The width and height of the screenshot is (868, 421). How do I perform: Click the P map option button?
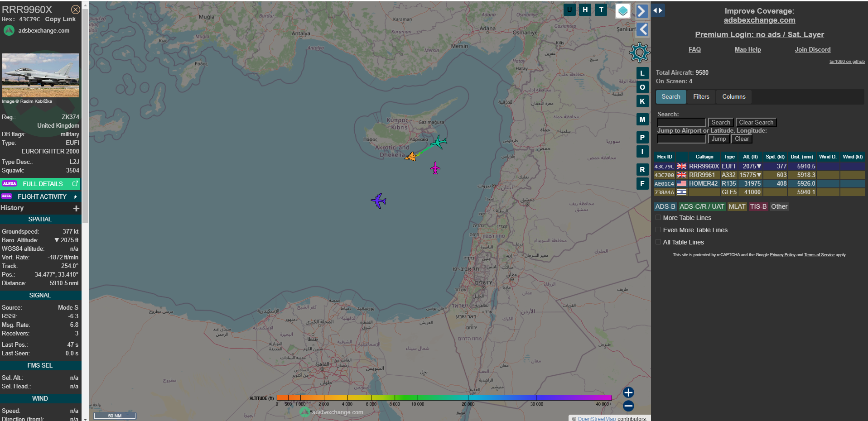click(x=642, y=138)
